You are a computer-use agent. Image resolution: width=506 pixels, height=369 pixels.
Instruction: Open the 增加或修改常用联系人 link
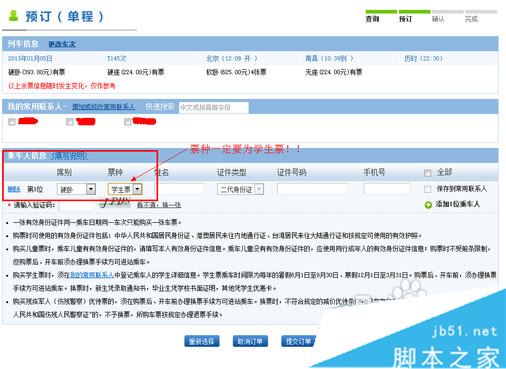[x=103, y=107]
